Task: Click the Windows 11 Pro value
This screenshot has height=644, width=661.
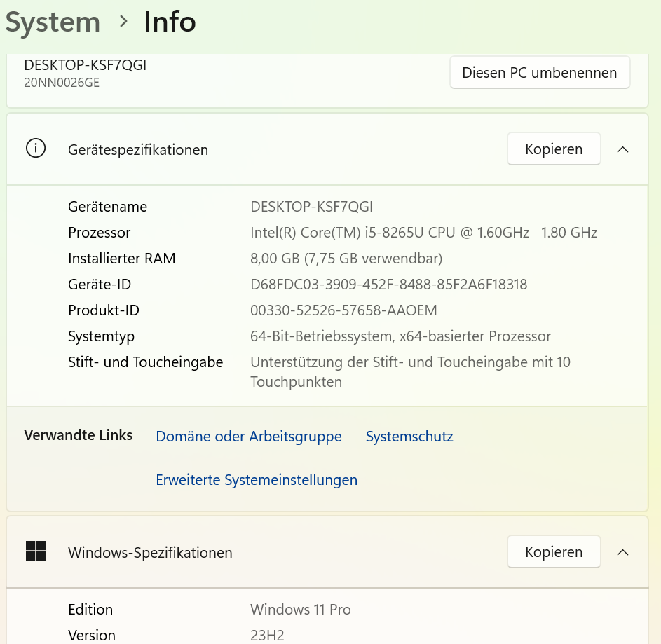Action: tap(300, 610)
